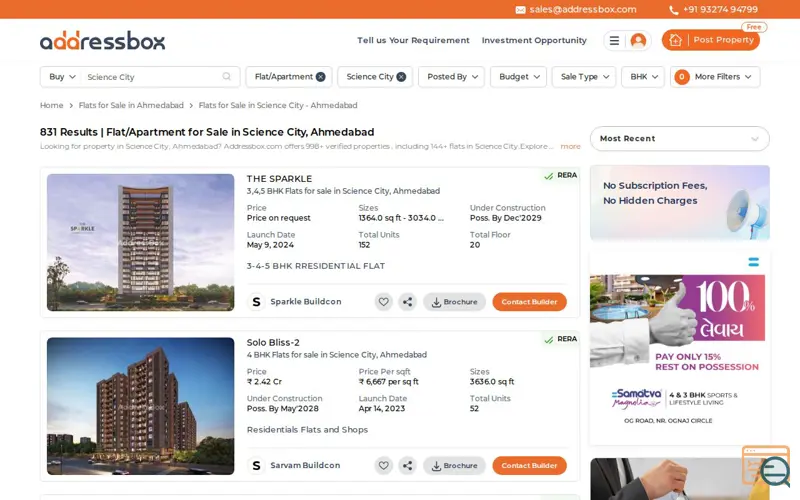Open the Solo Bliss-2 listing title
800x500 pixels.
click(273, 342)
